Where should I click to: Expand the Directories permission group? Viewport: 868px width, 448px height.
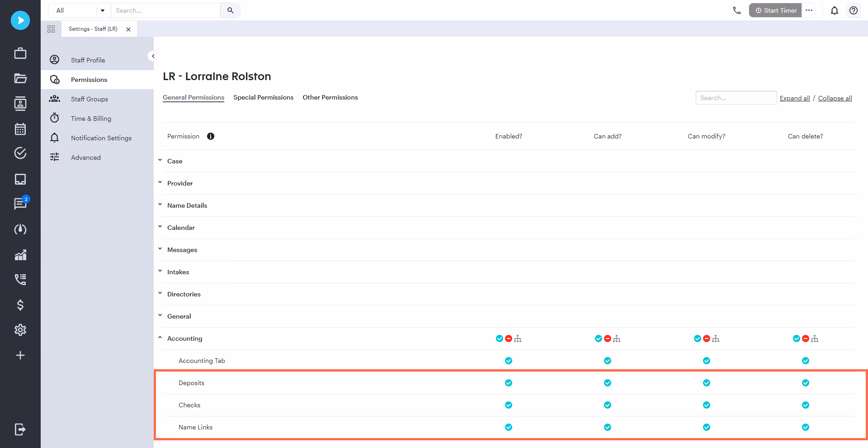coord(160,293)
